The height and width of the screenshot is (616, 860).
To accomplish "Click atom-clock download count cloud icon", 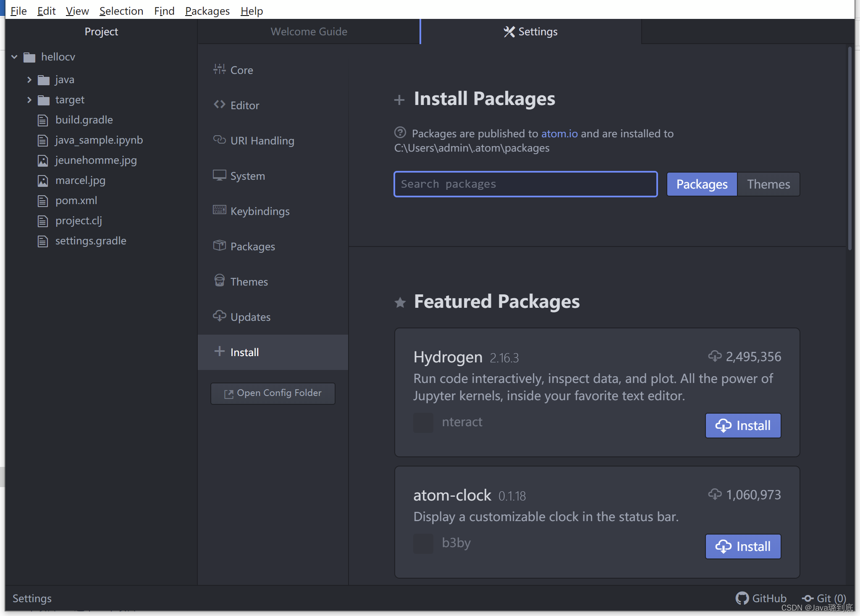I will [x=715, y=494].
